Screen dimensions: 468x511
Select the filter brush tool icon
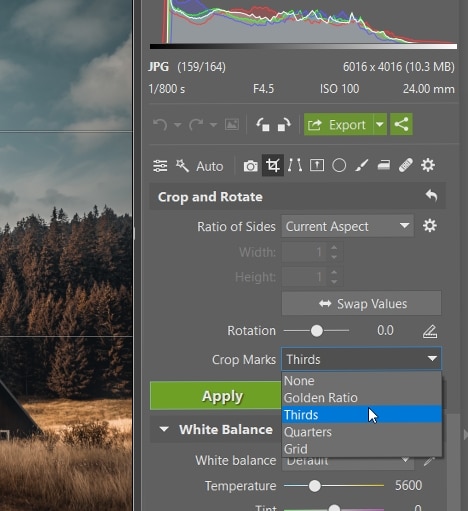tap(361, 165)
